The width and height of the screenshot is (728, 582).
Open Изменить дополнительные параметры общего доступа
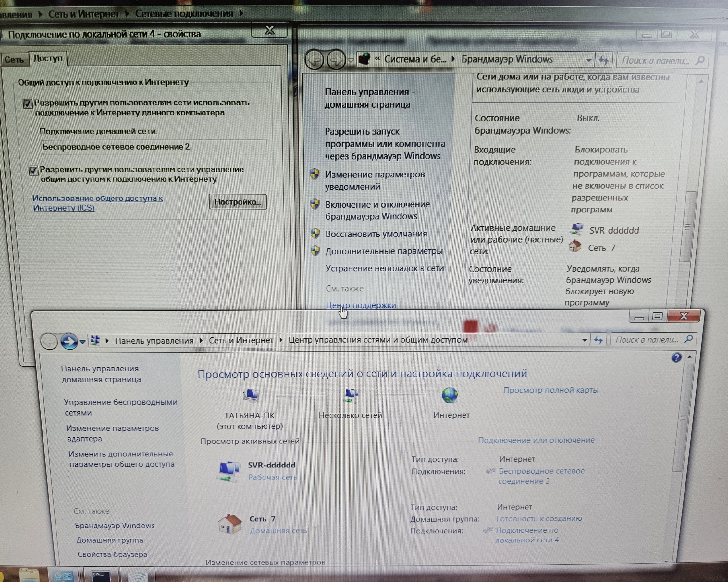pos(121,459)
